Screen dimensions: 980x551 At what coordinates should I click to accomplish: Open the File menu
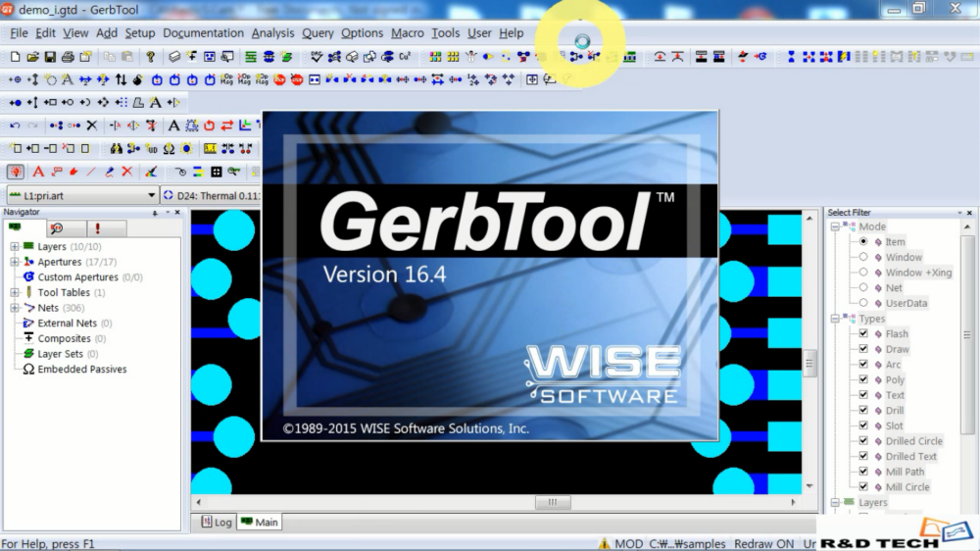(19, 33)
